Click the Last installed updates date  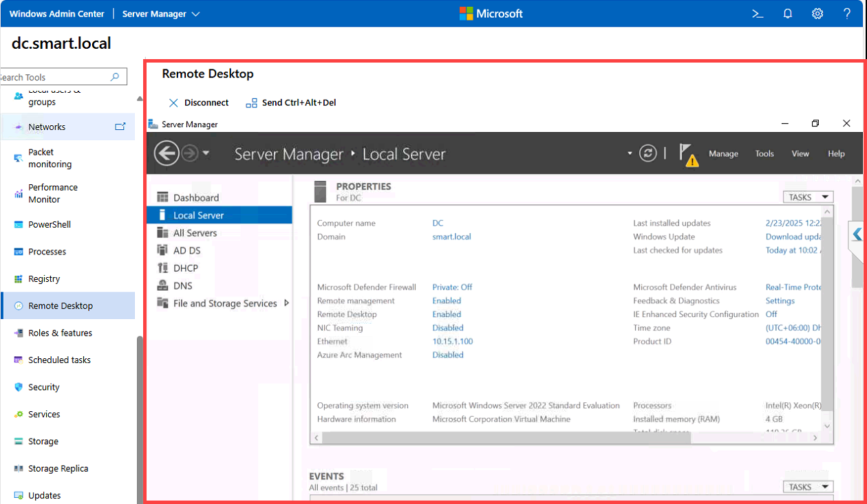[x=793, y=223]
